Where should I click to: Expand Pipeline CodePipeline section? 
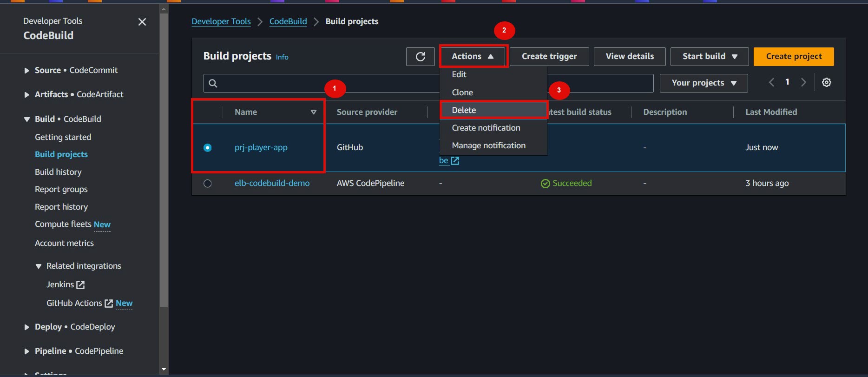coord(26,351)
